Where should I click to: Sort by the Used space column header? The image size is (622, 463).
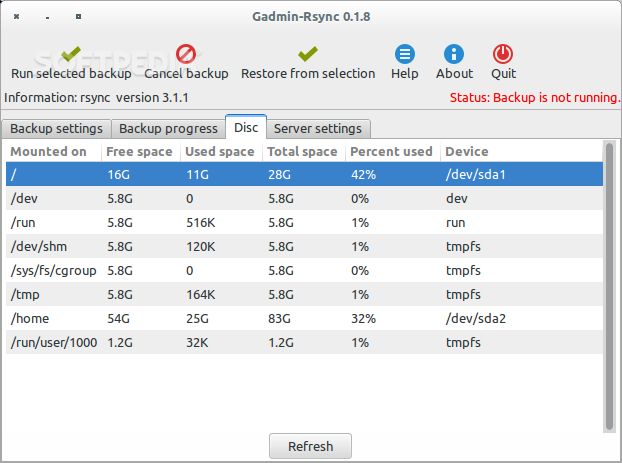pos(221,152)
